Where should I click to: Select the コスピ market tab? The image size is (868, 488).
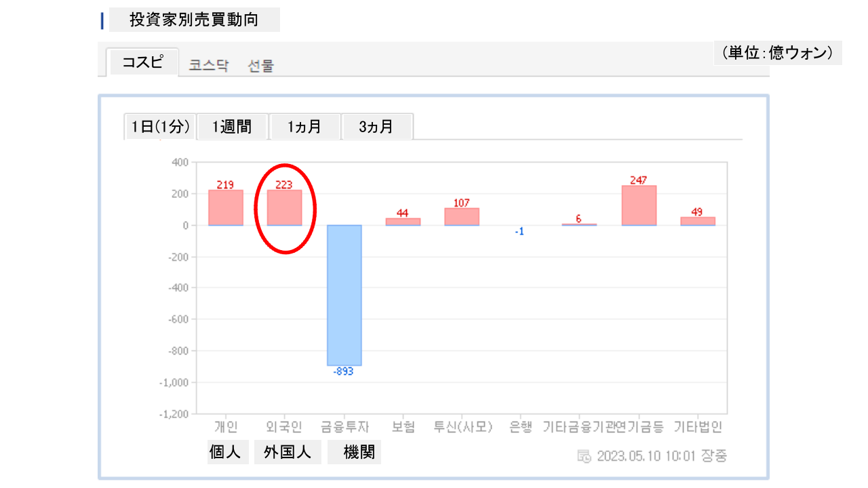pos(142,62)
